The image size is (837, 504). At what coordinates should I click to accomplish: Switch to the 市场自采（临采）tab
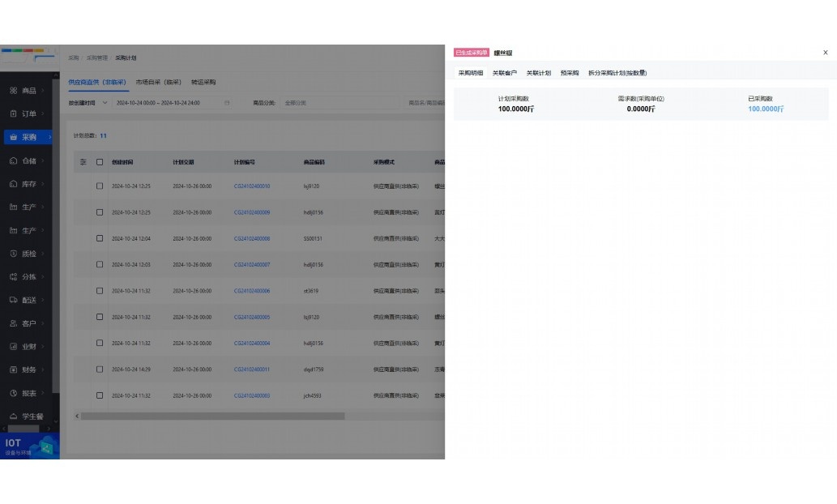click(158, 82)
